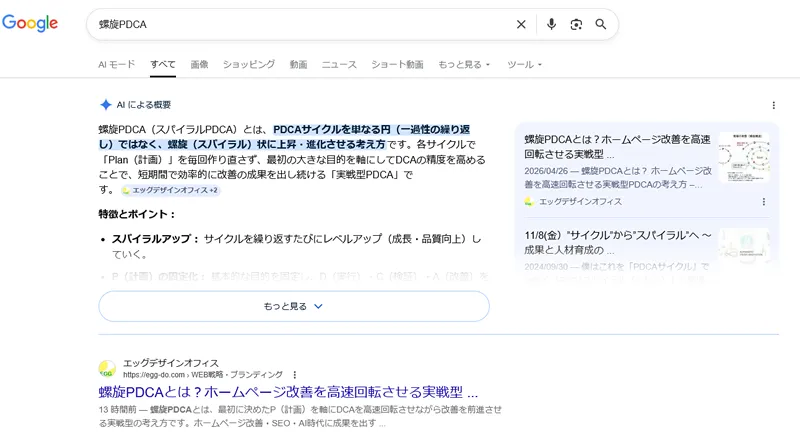Open source card 11/8(金) サイクルからスパイラルへ
The width and height of the screenshot is (800, 440).
[617, 242]
